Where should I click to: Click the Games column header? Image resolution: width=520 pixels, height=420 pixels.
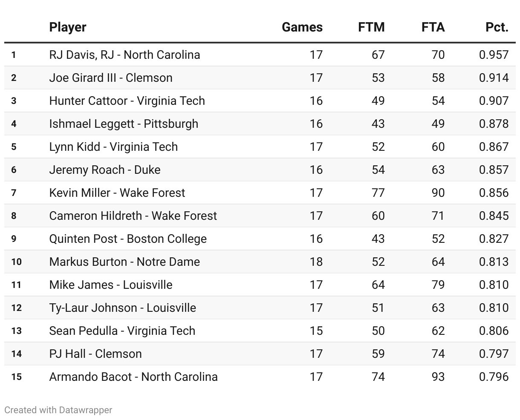point(302,27)
